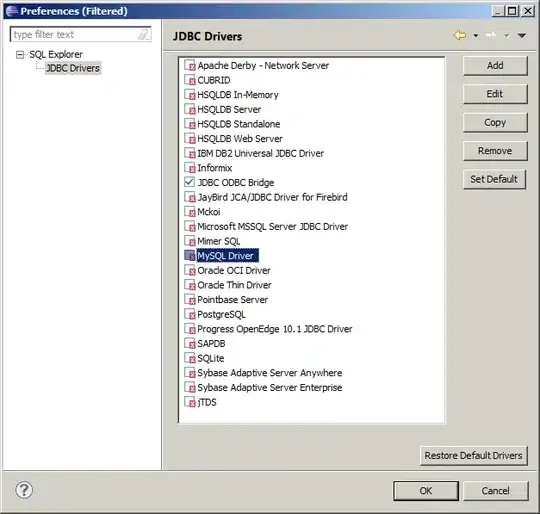540x514 pixels.
Task: Click the help question mark icon
Action: 24,490
